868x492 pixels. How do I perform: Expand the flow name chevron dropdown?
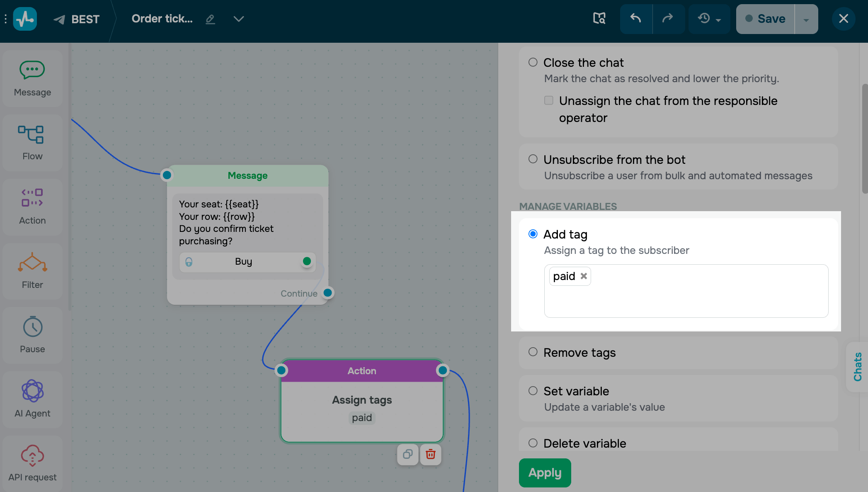(239, 19)
